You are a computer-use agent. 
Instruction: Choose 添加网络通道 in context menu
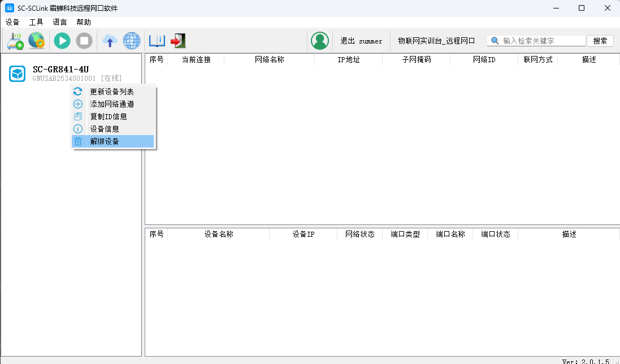pyautogui.click(x=112, y=104)
